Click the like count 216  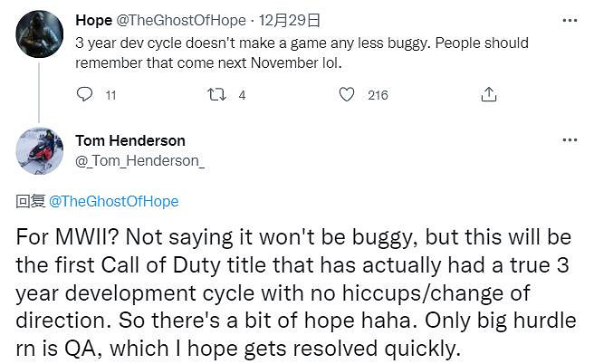point(378,94)
